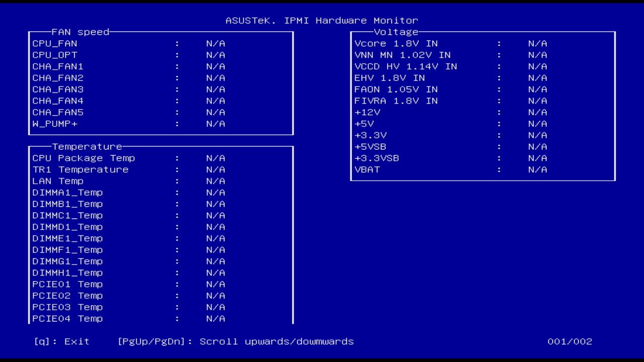
Task: Click the FAN speed section header
Action: pos(80,32)
